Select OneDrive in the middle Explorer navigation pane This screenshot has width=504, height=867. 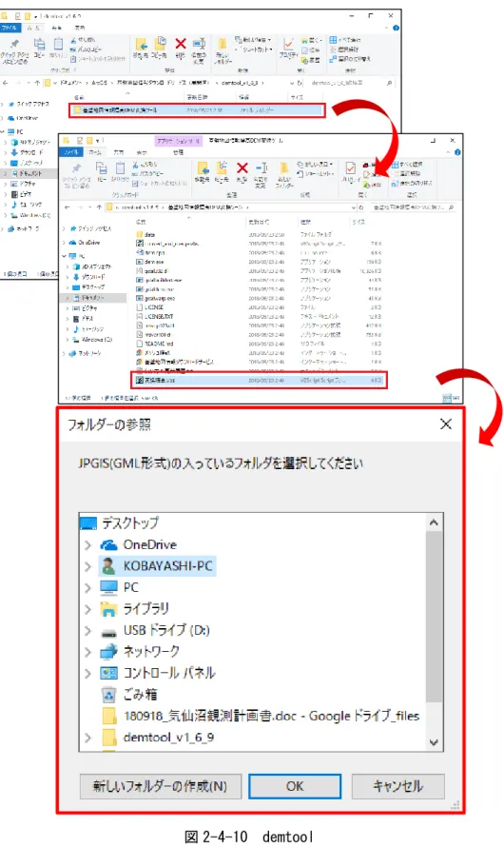coord(85,242)
